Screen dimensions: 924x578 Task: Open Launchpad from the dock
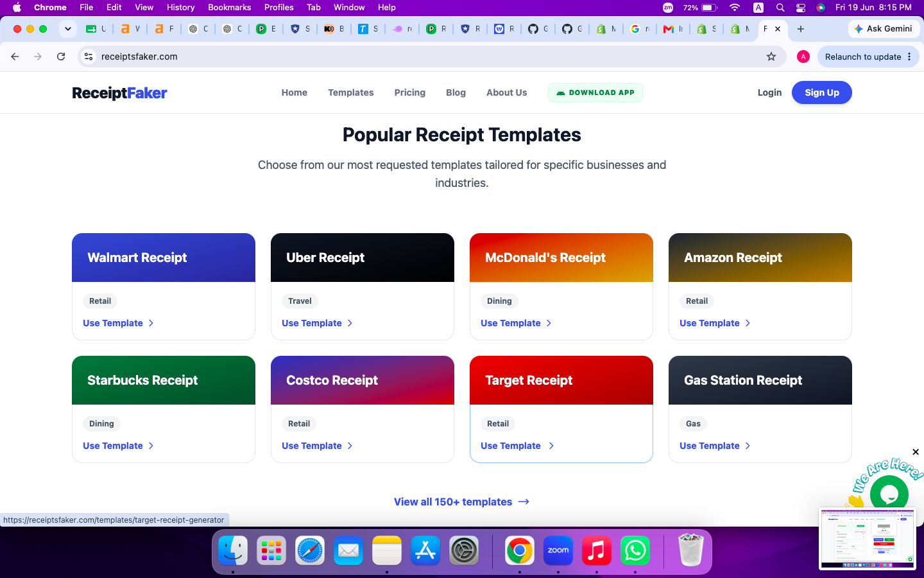pos(271,550)
